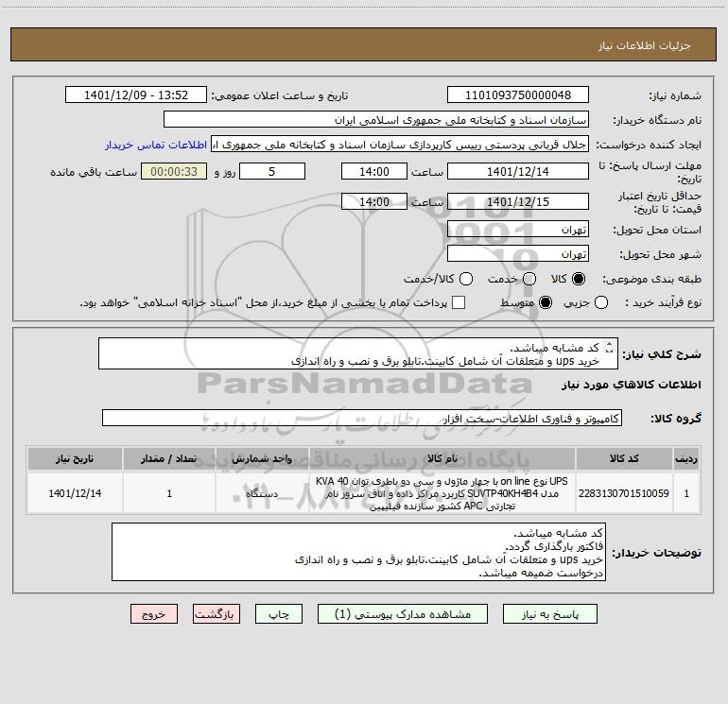
Task: Click the buyer organization name field
Action: point(376,120)
